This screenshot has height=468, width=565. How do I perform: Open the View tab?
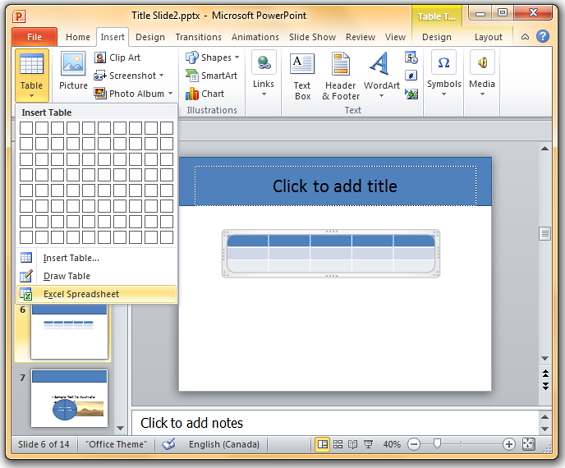395,37
